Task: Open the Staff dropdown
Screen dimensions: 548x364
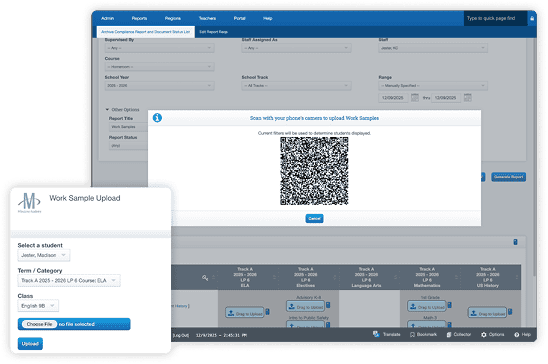Action: pyautogui.click(x=433, y=48)
